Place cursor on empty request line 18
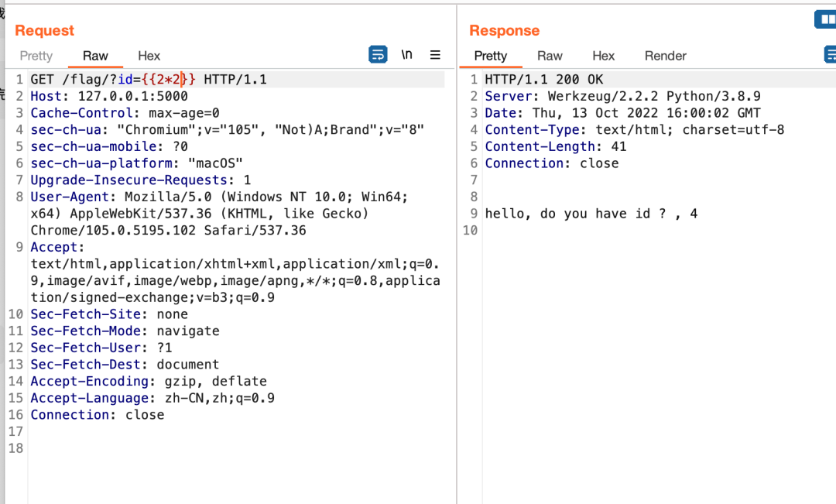 tap(235, 448)
